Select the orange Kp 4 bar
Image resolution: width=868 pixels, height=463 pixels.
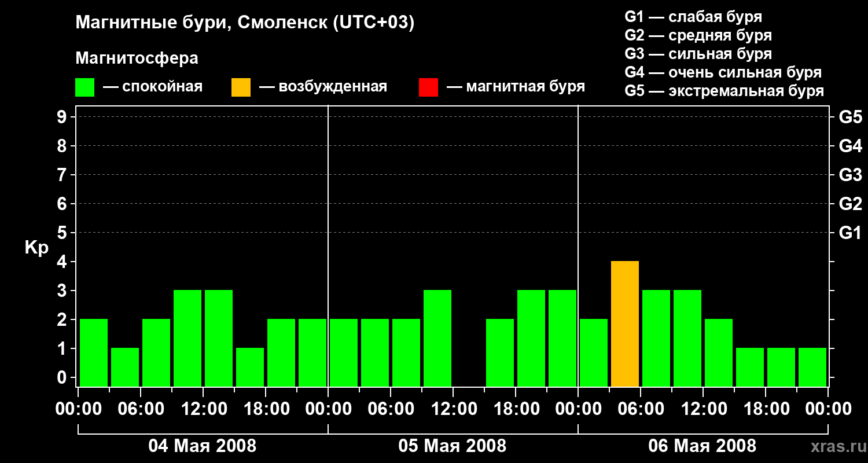pos(625,324)
